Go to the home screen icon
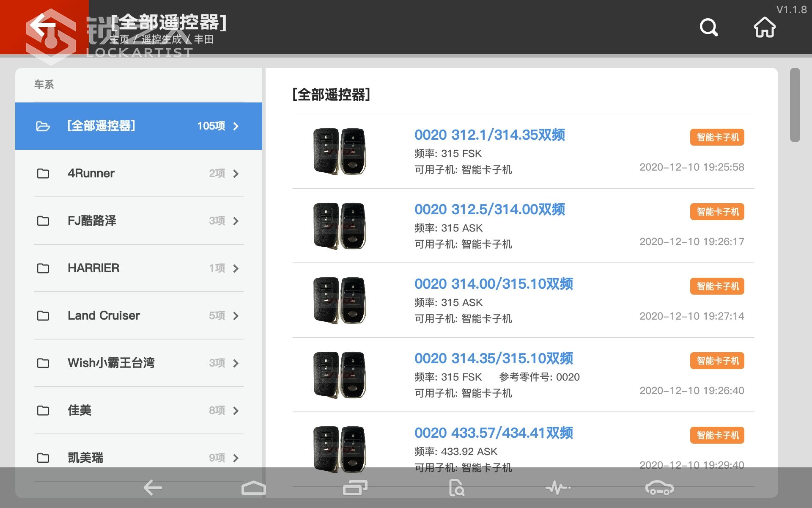This screenshot has width=812, height=508. point(765,28)
